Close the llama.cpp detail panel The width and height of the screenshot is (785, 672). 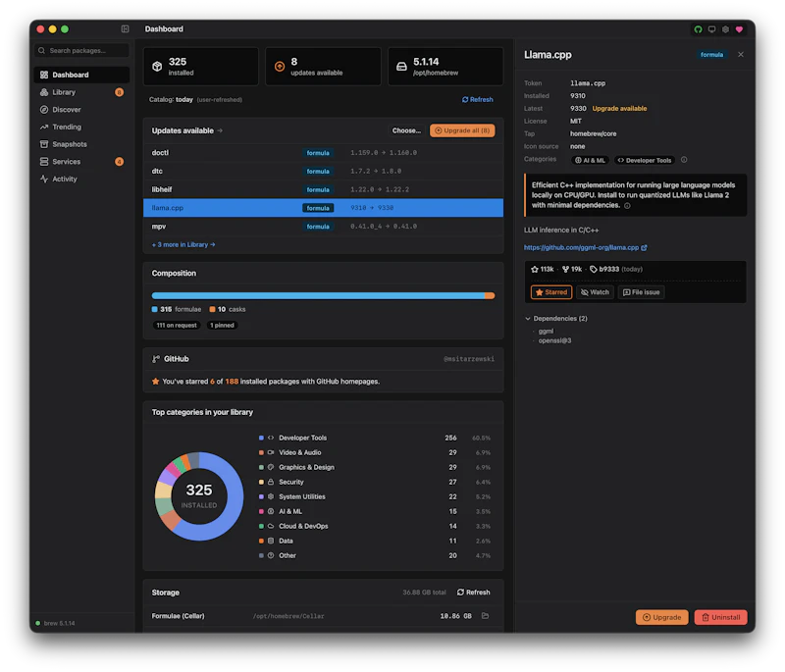(741, 55)
